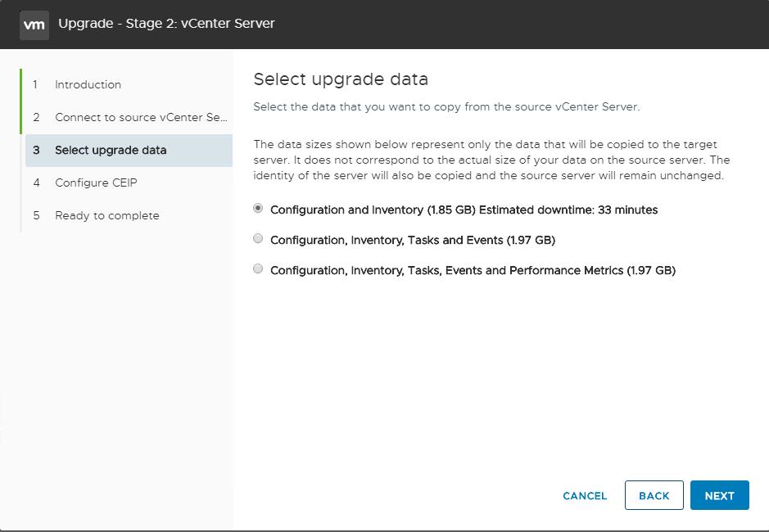Select Configuration, Inventory, Tasks and Events radio option
The height and width of the screenshot is (532, 769).
click(258, 239)
